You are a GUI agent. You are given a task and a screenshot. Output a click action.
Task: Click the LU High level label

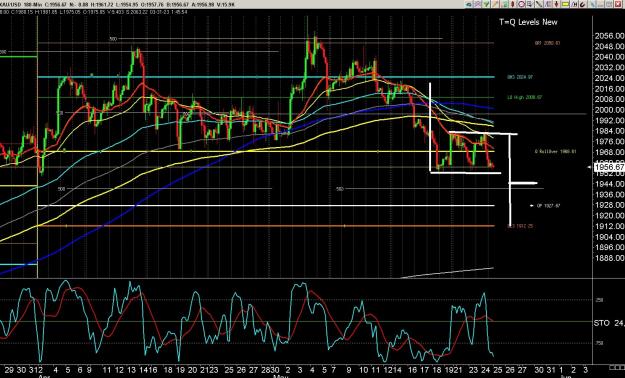click(x=525, y=97)
